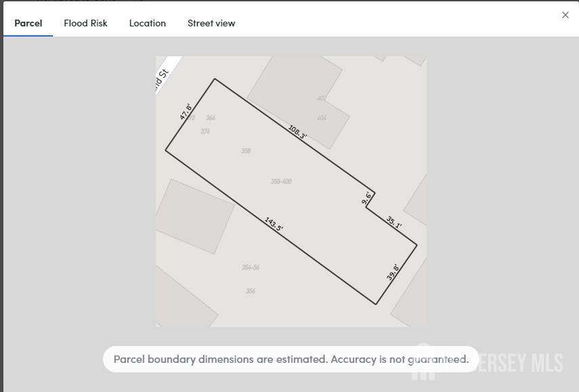Select the Location tab
Image resolution: width=579 pixels, height=392 pixels.
pyautogui.click(x=148, y=23)
